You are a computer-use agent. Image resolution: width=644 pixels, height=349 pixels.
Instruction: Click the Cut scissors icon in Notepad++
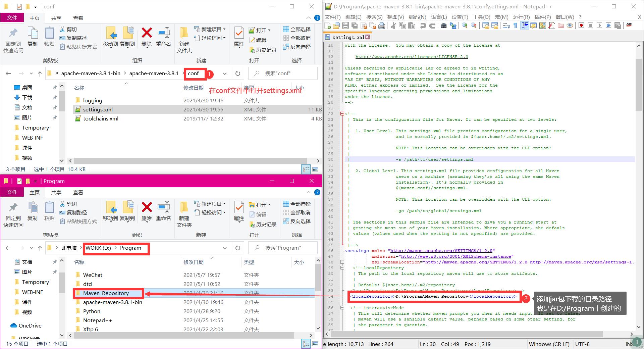(x=393, y=26)
